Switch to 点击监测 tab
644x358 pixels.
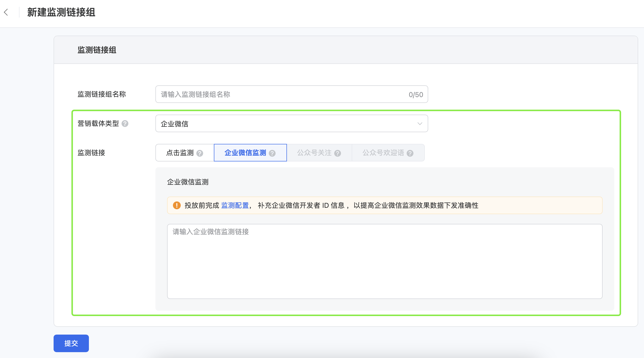(x=185, y=153)
